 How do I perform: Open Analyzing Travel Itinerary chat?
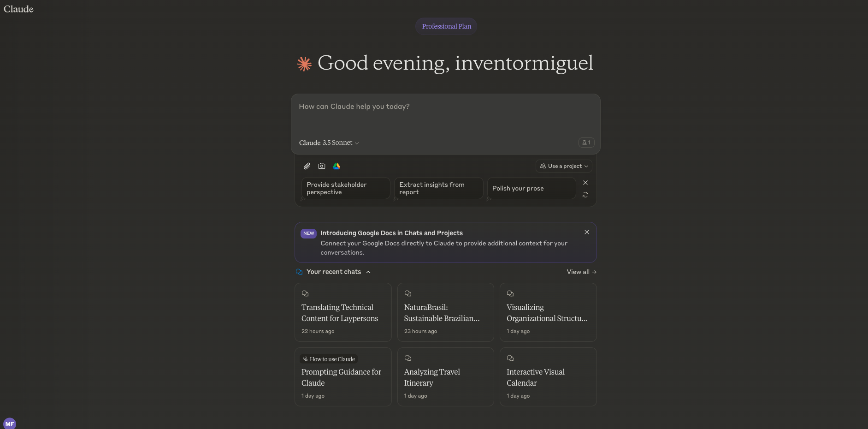coord(446,377)
